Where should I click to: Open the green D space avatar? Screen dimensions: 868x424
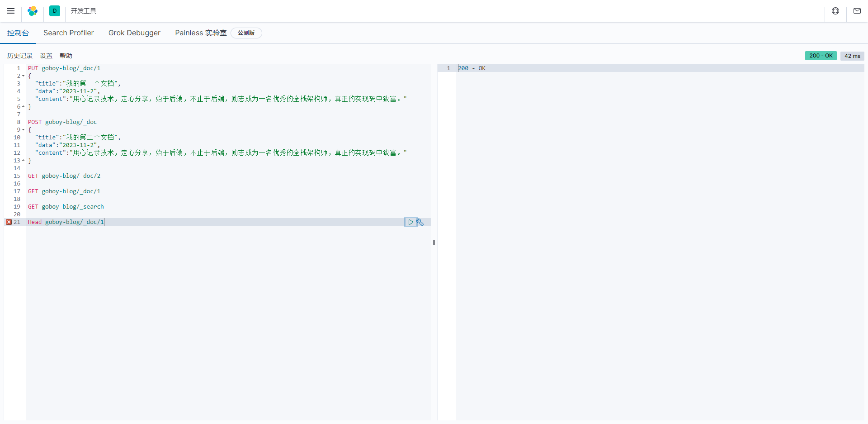(55, 11)
